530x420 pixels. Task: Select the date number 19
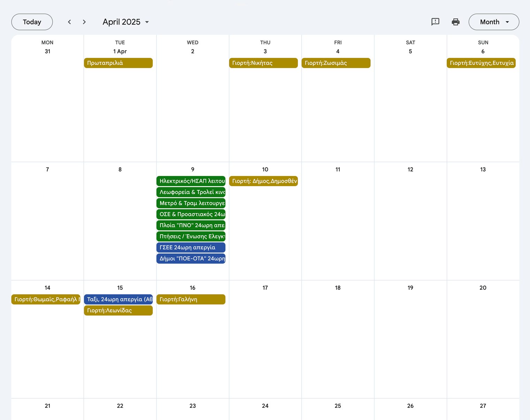click(x=410, y=288)
